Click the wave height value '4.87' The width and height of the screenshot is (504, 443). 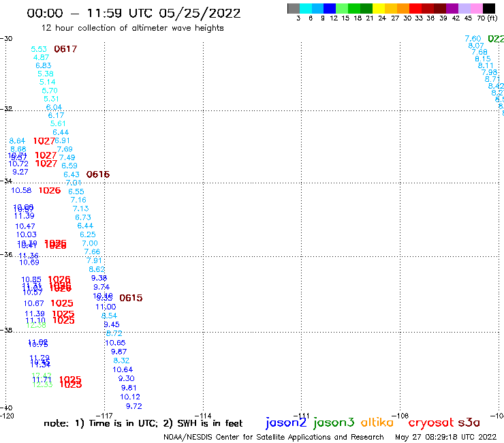[x=41, y=57]
